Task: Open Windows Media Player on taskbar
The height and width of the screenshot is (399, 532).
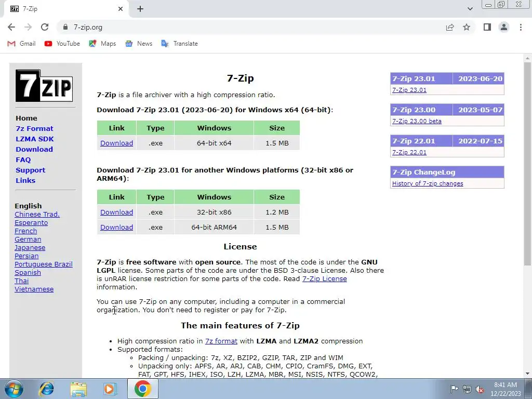Action: (110, 389)
